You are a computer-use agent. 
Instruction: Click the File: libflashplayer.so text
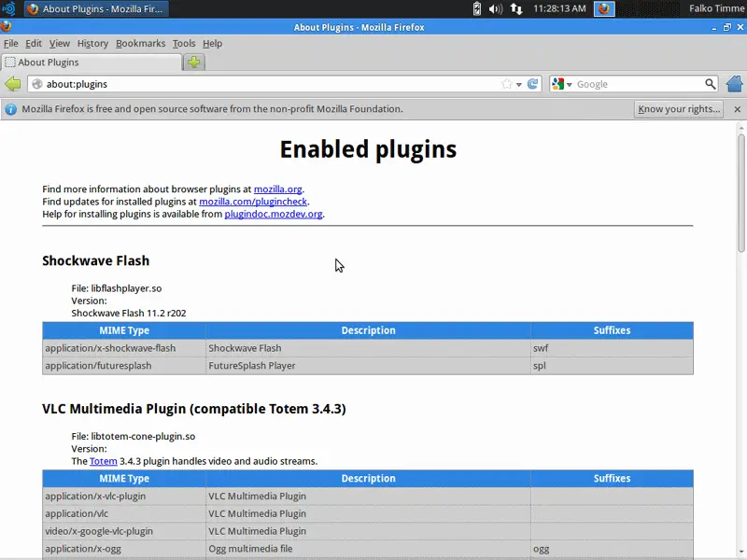pos(117,288)
